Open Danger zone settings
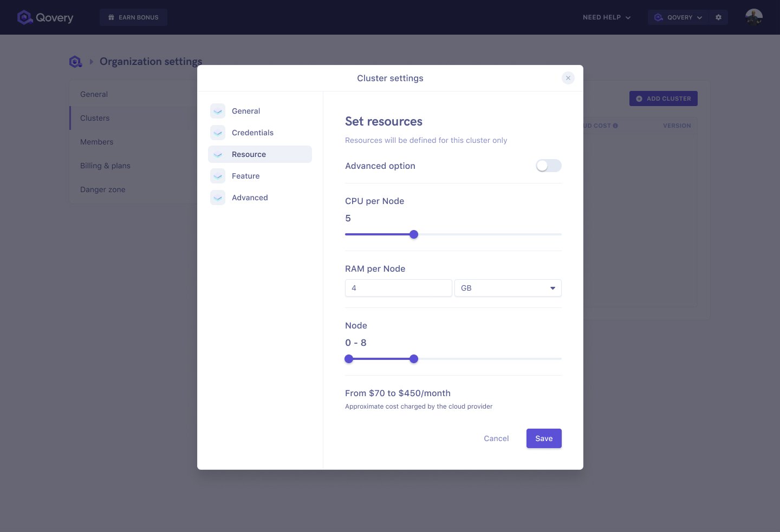 (x=134, y=189)
